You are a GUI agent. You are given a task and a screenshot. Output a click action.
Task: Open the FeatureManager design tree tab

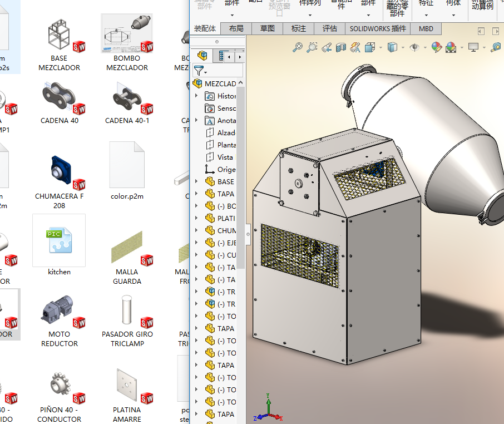203,56
